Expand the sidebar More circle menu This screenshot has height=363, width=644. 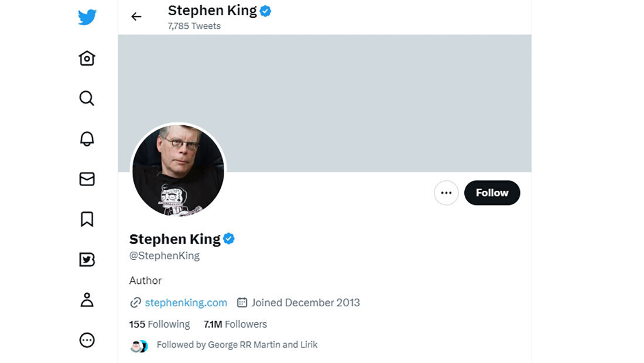tap(87, 340)
